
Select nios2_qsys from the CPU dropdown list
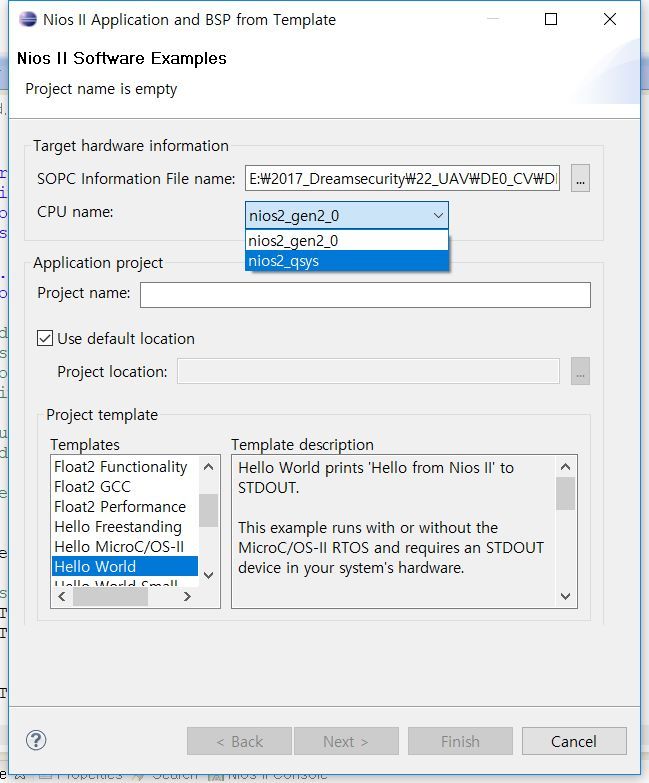tap(346, 261)
